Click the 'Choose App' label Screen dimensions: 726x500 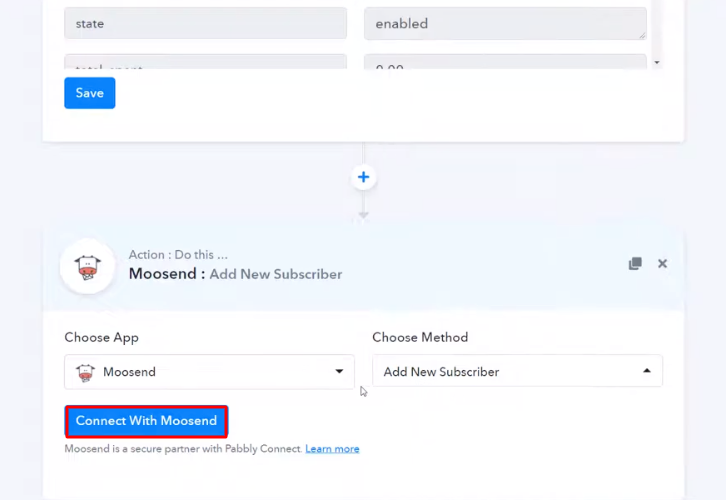coord(101,338)
